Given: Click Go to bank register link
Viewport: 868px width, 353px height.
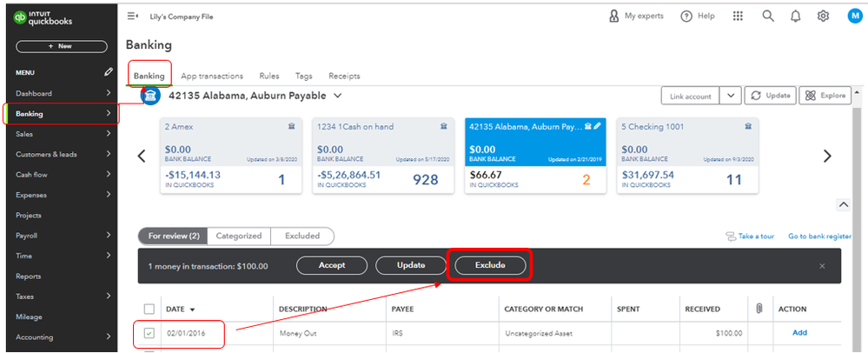Looking at the screenshot, I should point(819,236).
